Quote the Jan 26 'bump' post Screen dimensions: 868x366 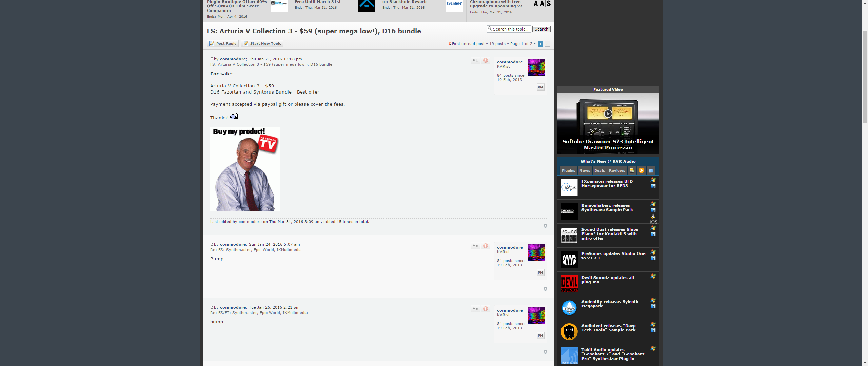click(x=476, y=309)
